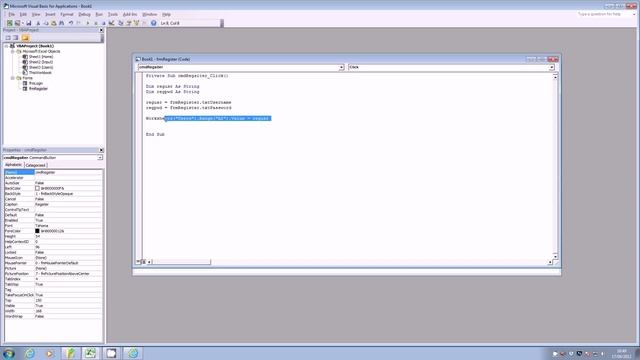The height and width of the screenshot is (360, 640).
Task: Open Object Browser via toolbar icon
Action: pos(136,23)
